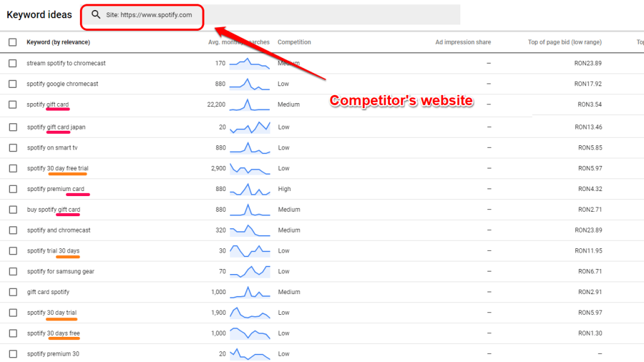Viewport: 644px width, 362px height.
Task: Click the site URL search field
Action: point(271,15)
